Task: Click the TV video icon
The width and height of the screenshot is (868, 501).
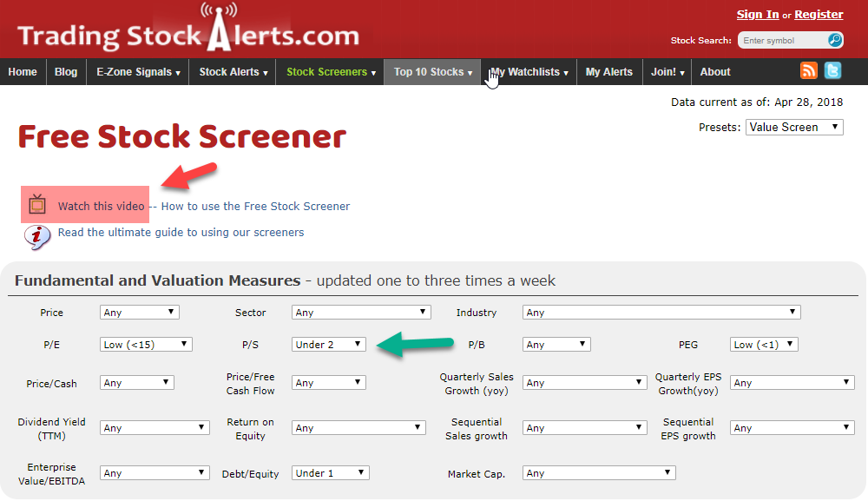Action: point(37,204)
